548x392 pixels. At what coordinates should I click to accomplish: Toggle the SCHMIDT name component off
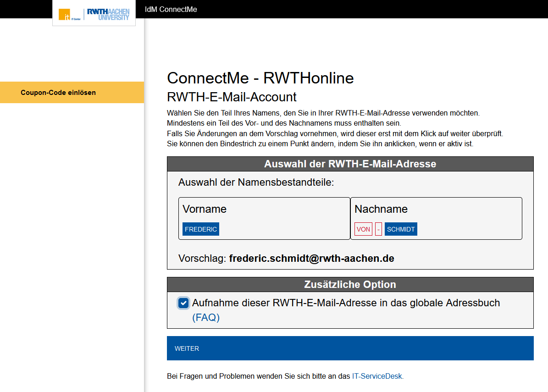tap(401, 229)
